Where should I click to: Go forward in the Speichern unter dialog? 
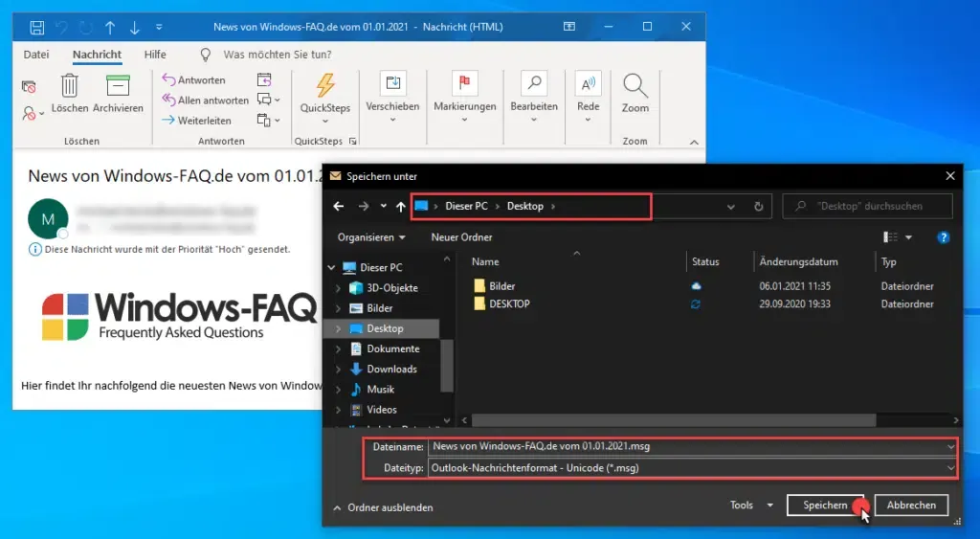363,207
